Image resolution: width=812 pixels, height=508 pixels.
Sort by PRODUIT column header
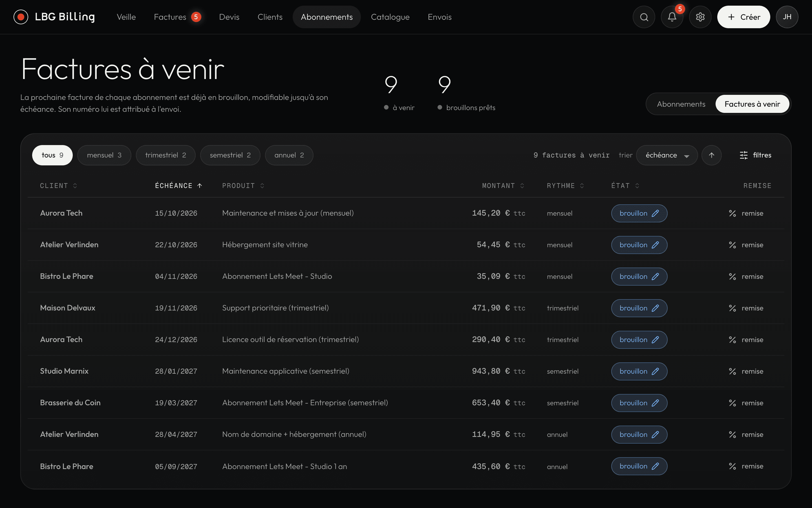click(243, 186)
